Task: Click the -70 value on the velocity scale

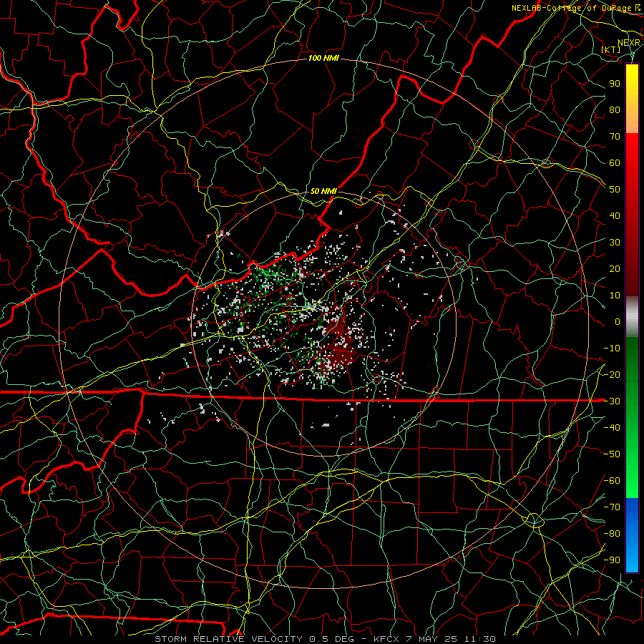Action: point(612,507)
